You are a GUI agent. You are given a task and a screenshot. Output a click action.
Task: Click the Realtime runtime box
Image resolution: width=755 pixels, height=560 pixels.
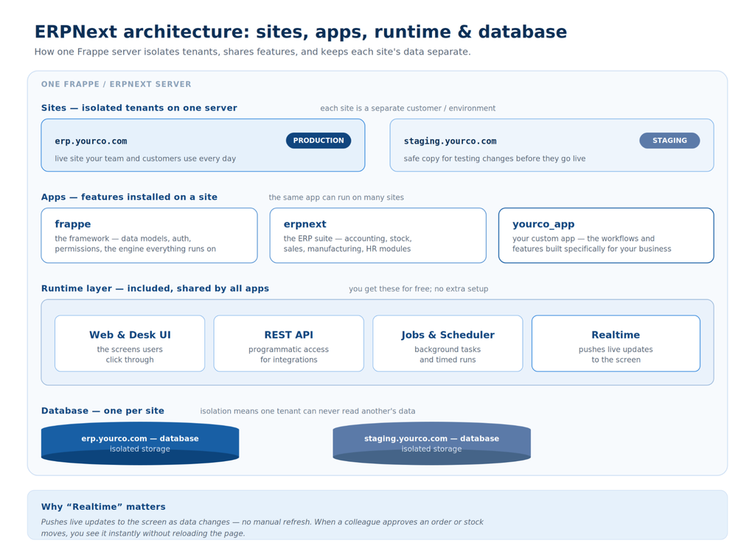coord(616,343)
